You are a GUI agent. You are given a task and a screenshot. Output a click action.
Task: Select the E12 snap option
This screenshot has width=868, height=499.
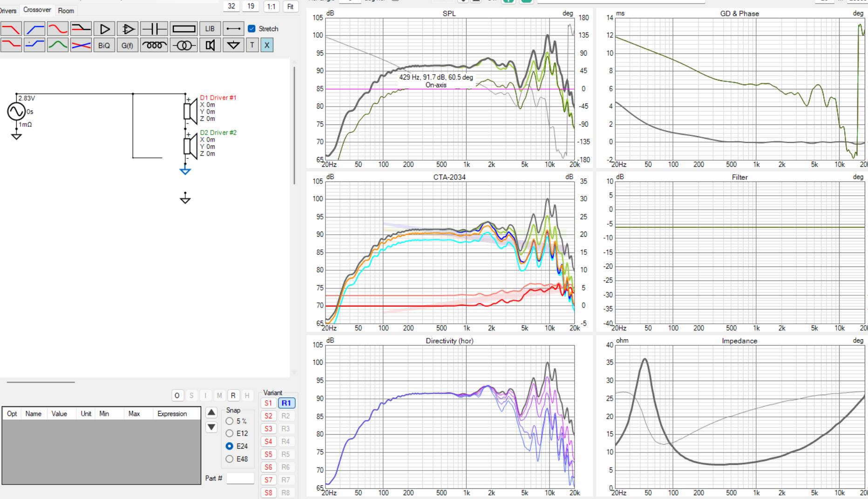click(x=230, y=433)
